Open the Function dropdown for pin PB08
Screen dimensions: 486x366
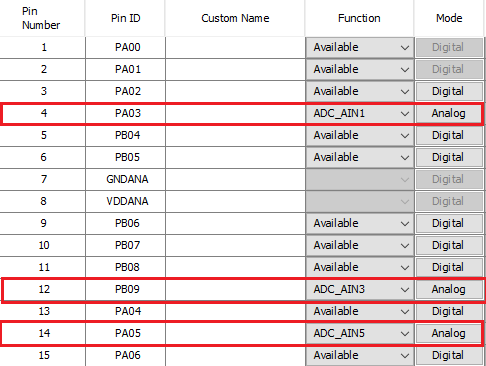point(360,267)
